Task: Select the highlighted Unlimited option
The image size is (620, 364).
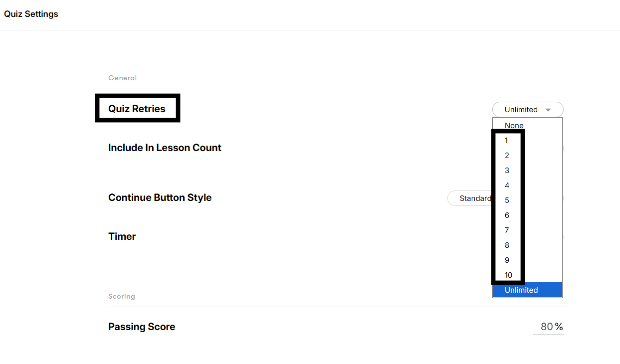Action: [x=521, y=290]
